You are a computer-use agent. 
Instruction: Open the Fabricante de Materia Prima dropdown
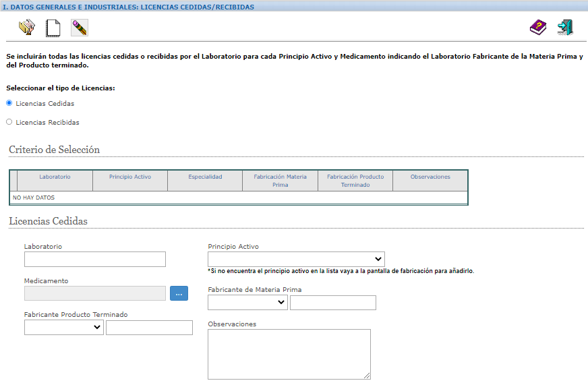247,303
